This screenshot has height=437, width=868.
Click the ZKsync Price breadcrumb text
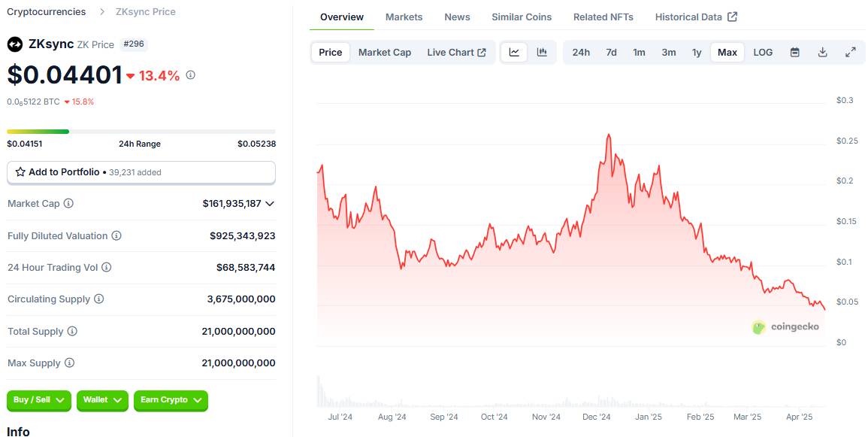tap(146, 11)
